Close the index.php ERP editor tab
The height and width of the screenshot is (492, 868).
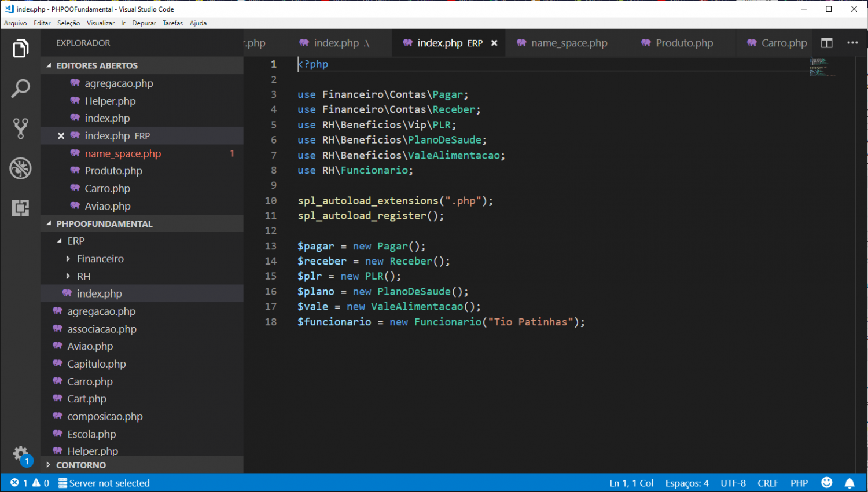coord(494,43)
